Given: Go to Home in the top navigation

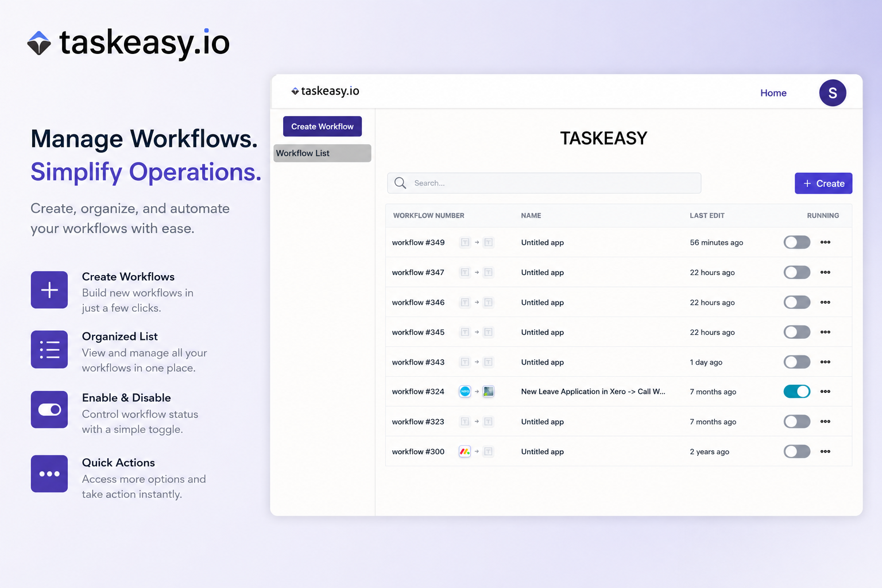Looking at the screenshot, I should click(773, 93).
